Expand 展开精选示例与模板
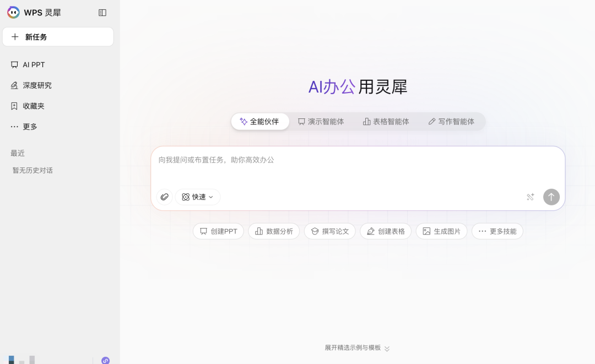This screenshot has width=595, height=364. click(357, 347)
